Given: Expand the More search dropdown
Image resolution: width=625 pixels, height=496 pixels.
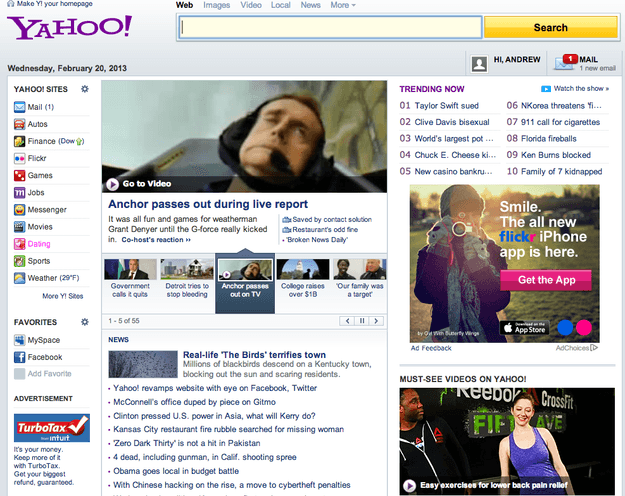Looking at the screenshot, I should click(x=343, y=5).
